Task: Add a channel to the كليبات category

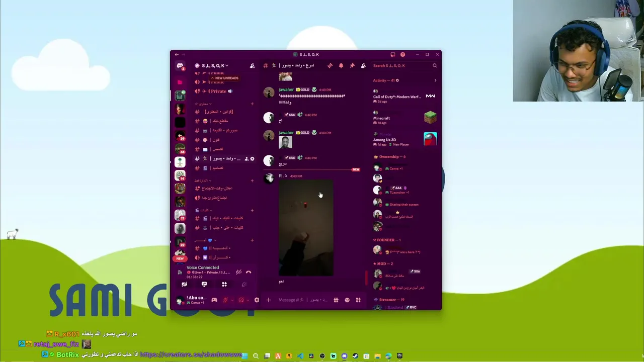Action: point(252,210)
